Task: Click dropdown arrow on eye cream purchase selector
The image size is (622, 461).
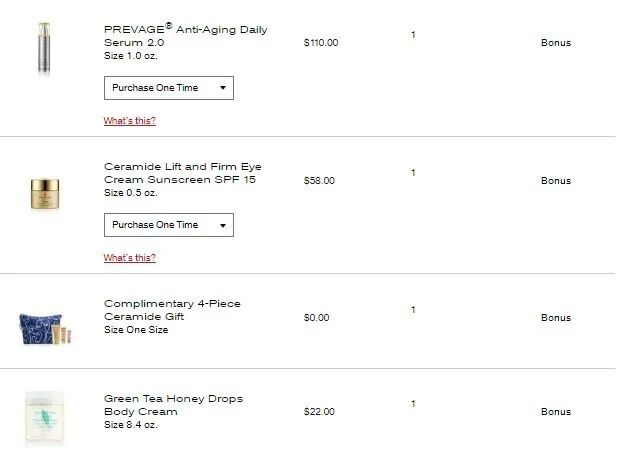Action: tap(222, 225)
